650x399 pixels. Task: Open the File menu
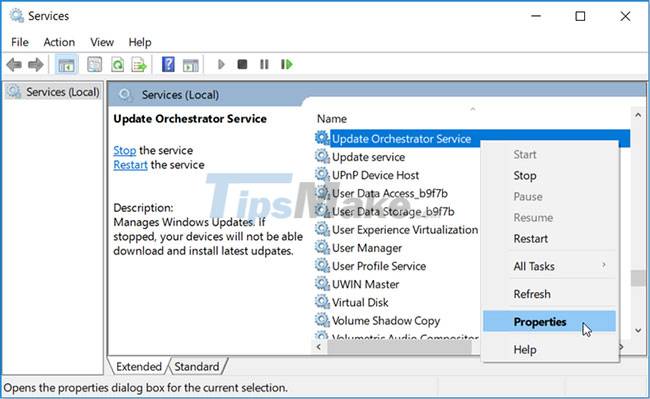(20, 42)
